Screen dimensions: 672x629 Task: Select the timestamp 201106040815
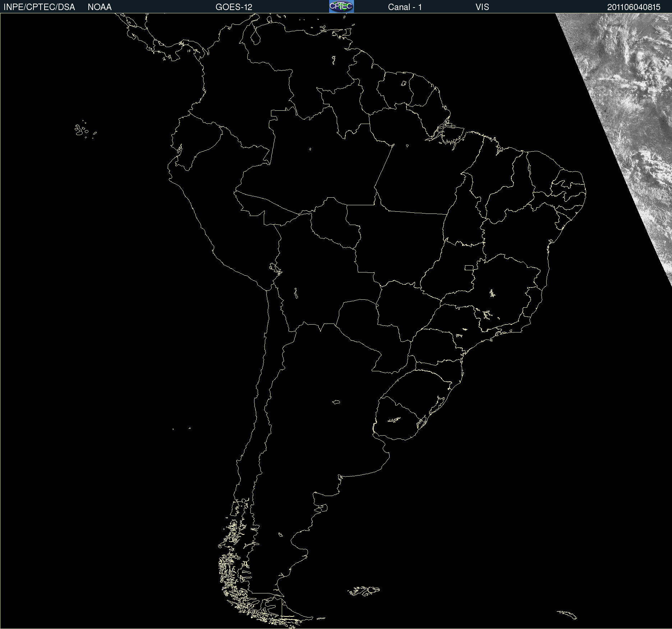click(634, 7)
